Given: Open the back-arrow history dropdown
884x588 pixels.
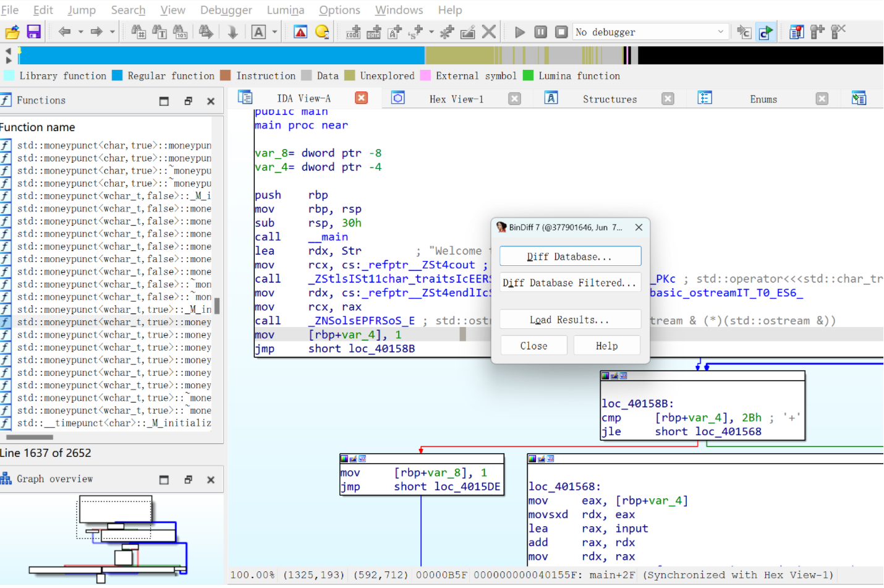Looking at the screenshot, I should pyautogui.click(x=80, y=32).
